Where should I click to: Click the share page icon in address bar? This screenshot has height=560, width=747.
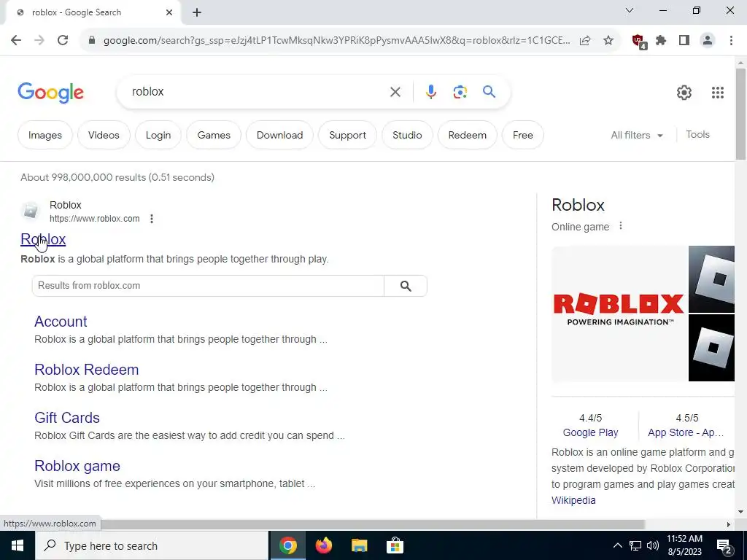(585, 41)
